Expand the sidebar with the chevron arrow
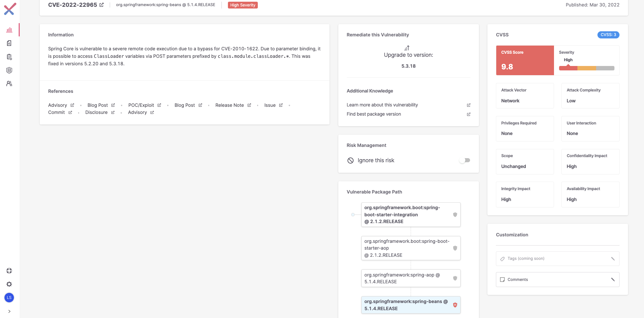644x318 pixels. [x=9, y=311]
